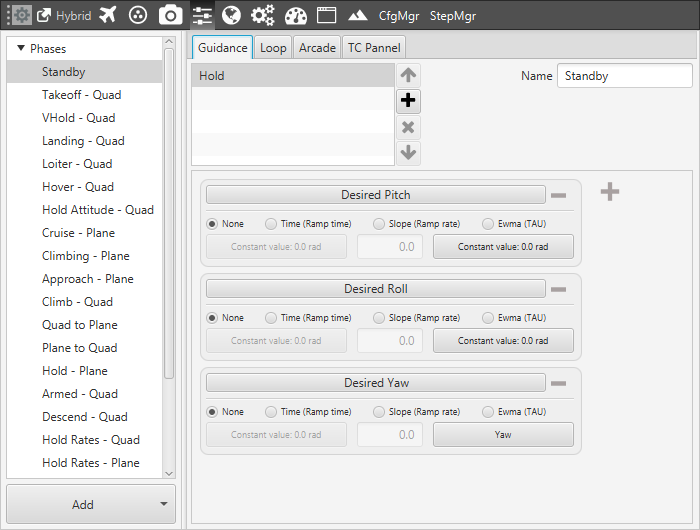Remove the Desired Pitch block

558,195
